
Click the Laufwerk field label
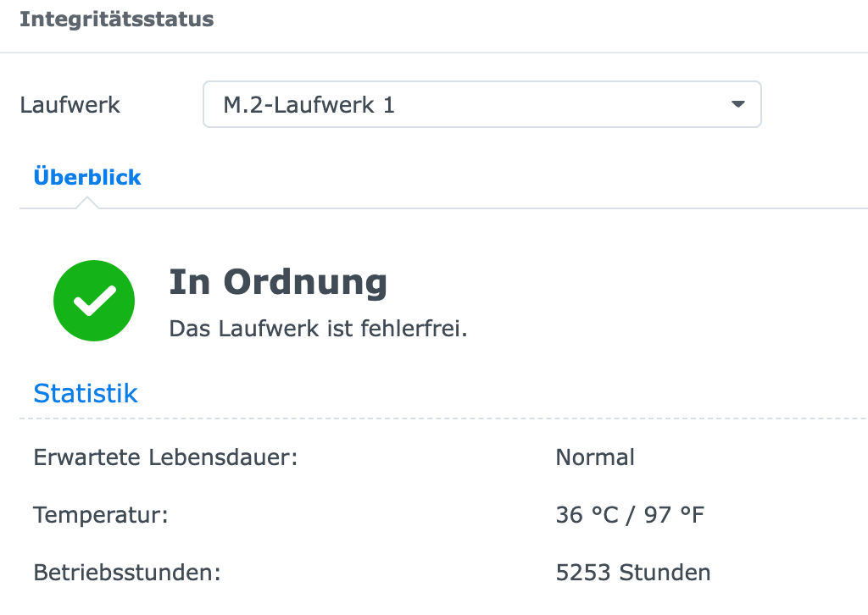click(x=70, y=104)
